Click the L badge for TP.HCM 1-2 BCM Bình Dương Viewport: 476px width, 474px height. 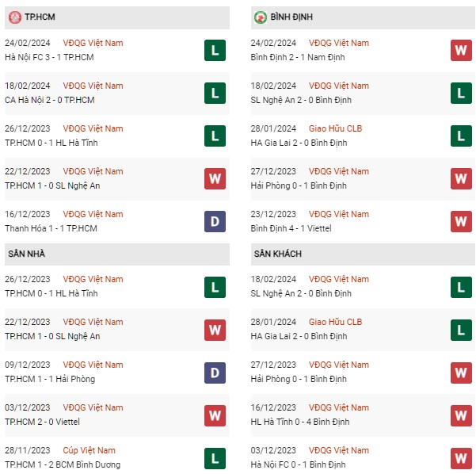click(x=215, y=458)
